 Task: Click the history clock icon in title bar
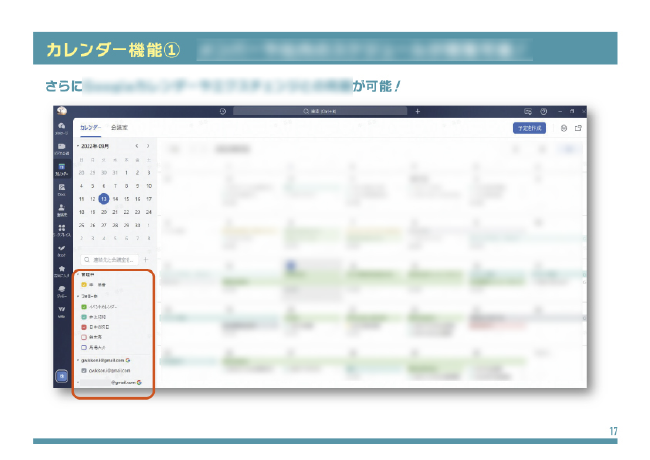pos(222,111)
